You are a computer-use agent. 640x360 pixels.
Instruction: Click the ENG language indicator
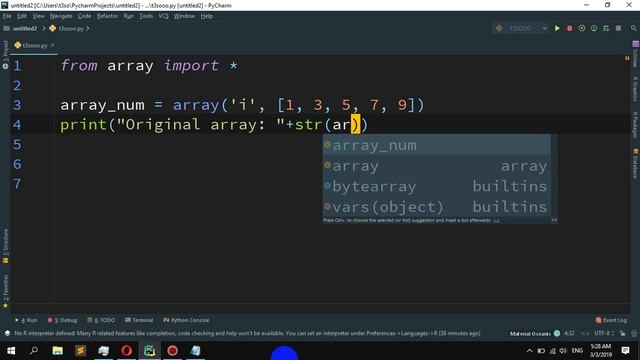[x=577, y=351]
